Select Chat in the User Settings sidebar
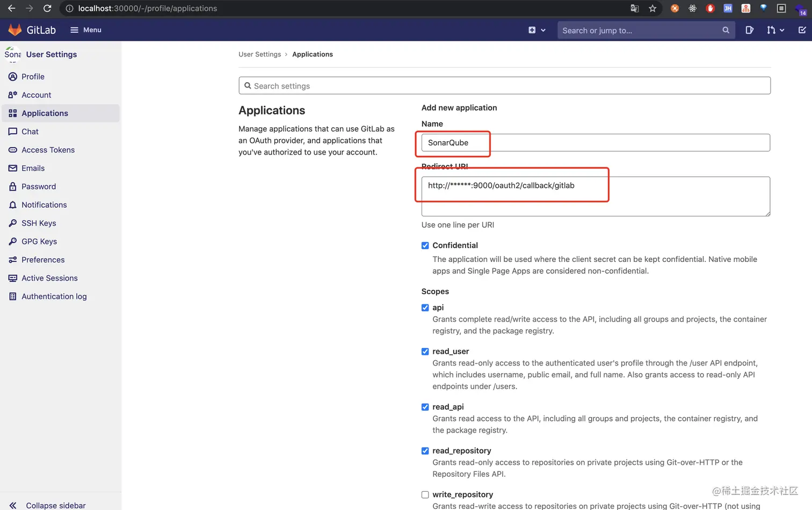812x510 pixels. point(30,132)
